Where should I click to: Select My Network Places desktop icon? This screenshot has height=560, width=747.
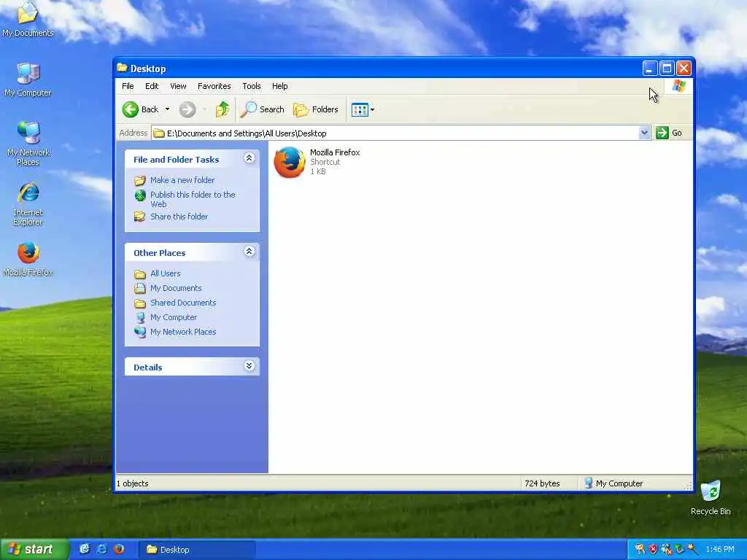pyautogui.click(x=28, y=144)
